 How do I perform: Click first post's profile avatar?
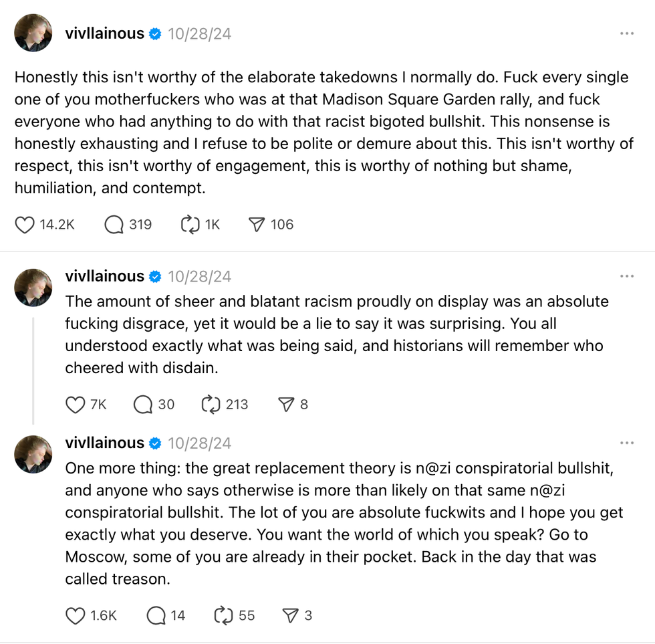(x=33, y=33)
